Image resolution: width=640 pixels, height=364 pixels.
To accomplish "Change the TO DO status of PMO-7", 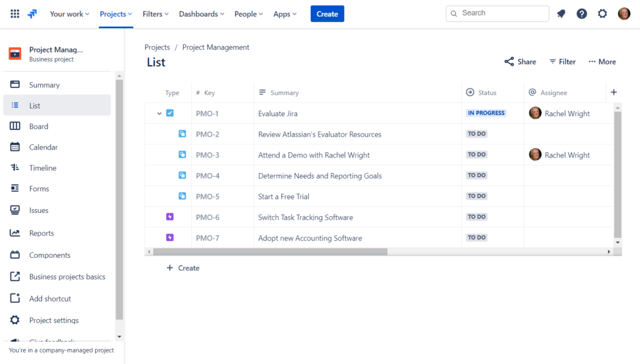I will click(477, 238).
